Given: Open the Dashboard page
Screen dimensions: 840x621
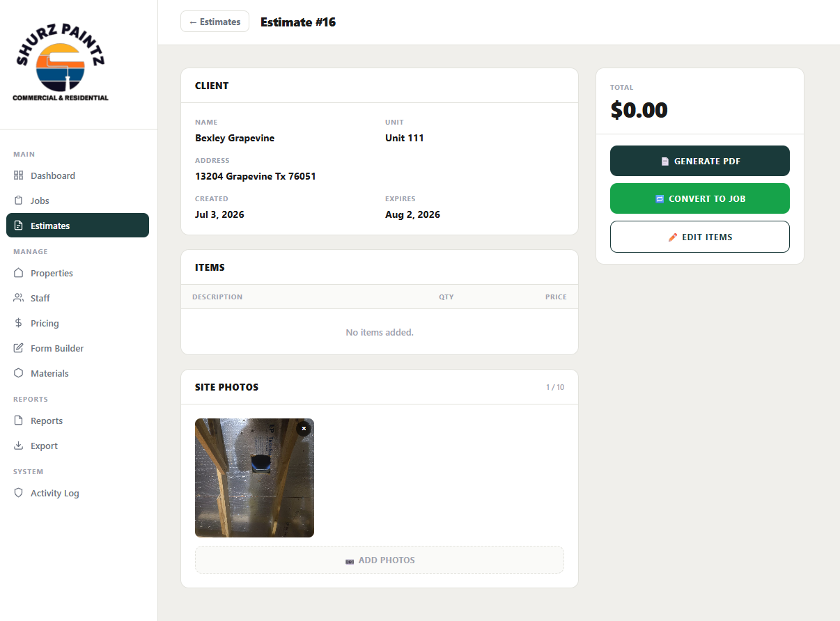Looking at the screenshot, I should click(77, 175).
